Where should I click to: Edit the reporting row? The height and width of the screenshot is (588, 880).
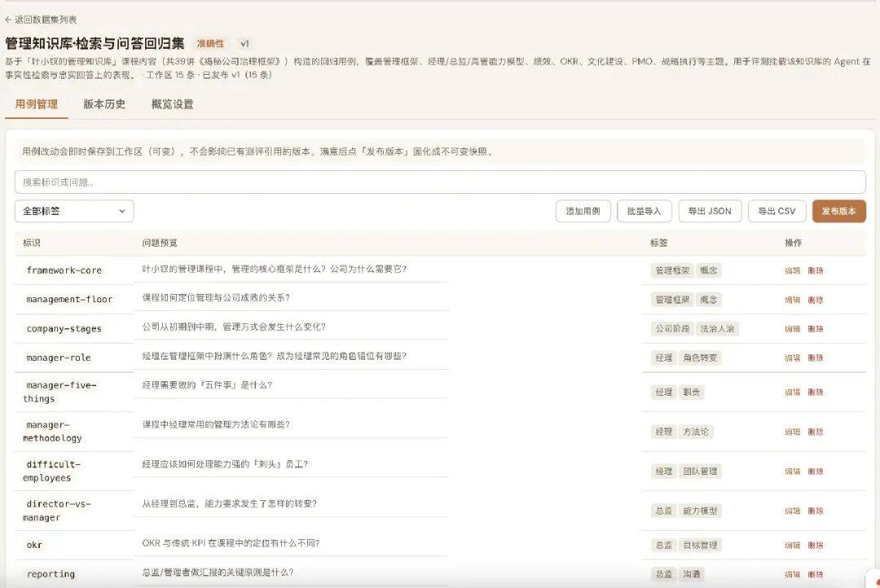(793, 574)
